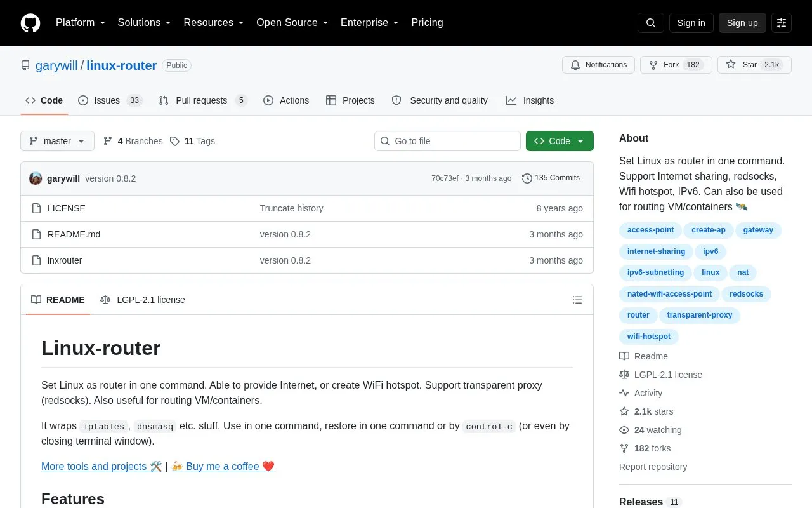This screenshot has width=812, height=508.
Task: Switch to the Pull requests tab
Action: pos(202,100)
